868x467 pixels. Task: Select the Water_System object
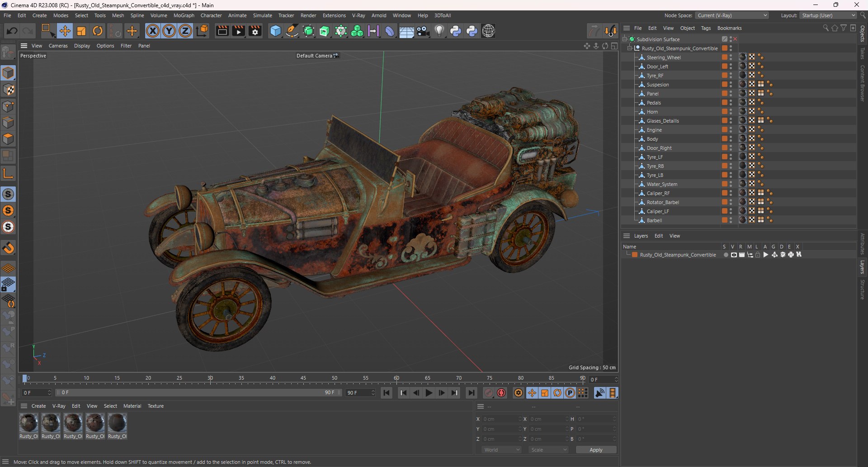[x=662, y=184]
